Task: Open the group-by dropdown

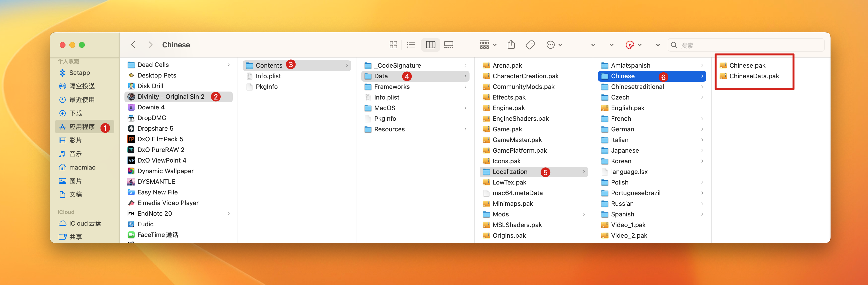Action: click(x=488, y=45)
